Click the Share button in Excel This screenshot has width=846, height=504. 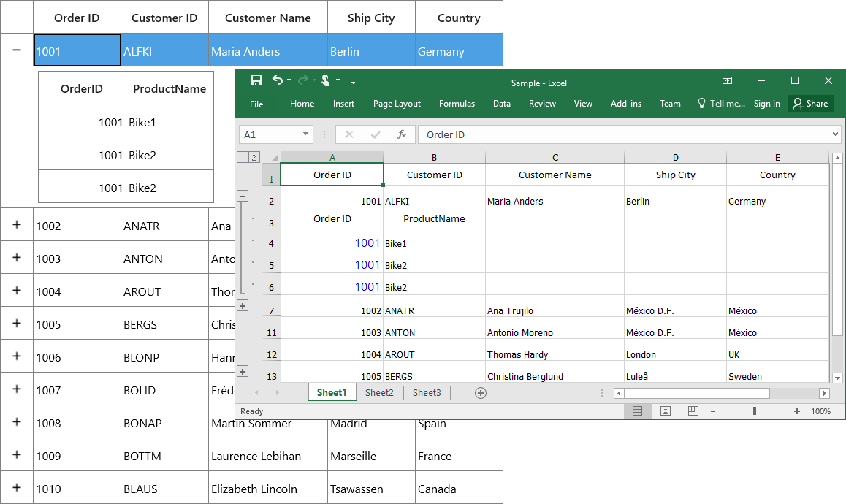point(810,104)
